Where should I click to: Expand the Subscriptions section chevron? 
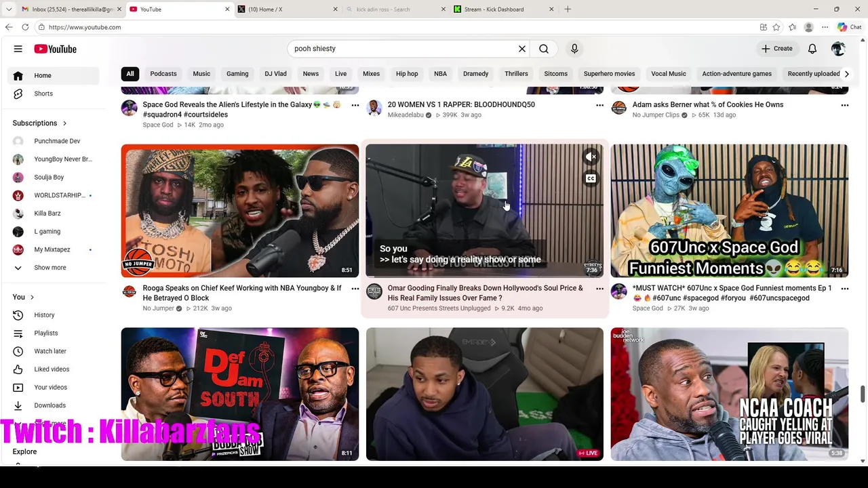tap(65, 123)
